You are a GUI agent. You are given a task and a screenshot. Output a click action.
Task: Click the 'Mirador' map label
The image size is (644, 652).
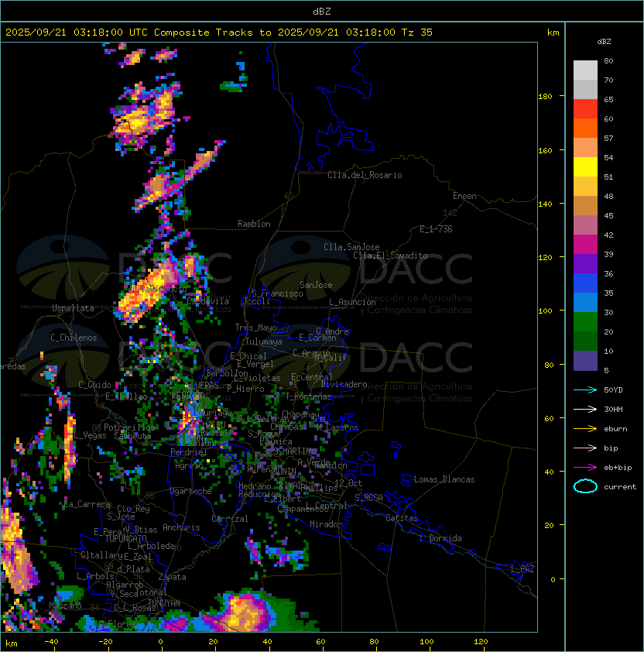[x=326, y=524]
